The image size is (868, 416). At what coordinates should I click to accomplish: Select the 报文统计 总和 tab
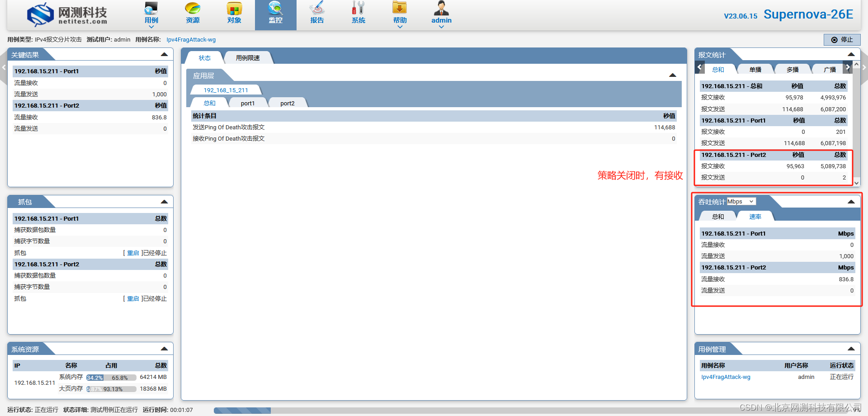click(718, 70)
